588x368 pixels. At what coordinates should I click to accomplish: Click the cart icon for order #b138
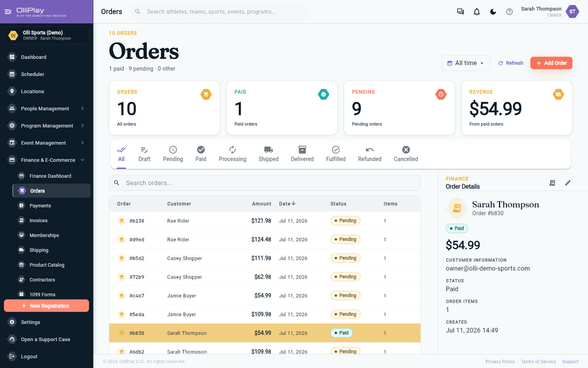121,221
